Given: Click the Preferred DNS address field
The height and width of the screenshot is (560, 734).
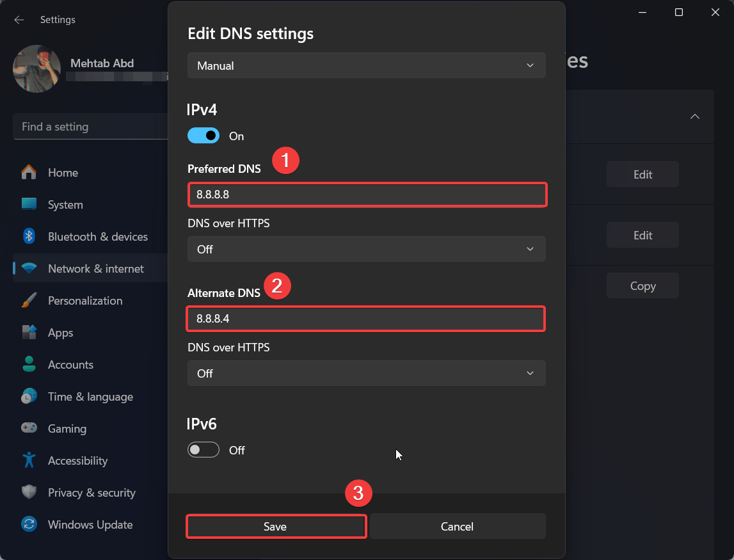Looking at the screenshot, I should point(366,195).
